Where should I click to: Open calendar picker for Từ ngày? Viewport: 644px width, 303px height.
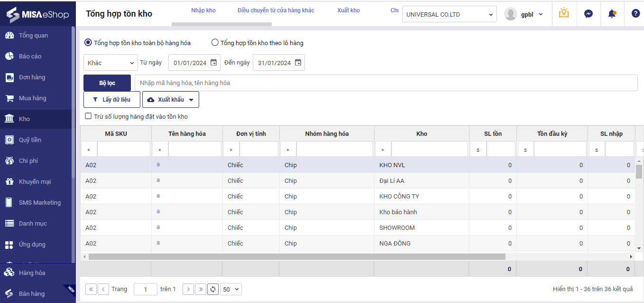[213, 63]
